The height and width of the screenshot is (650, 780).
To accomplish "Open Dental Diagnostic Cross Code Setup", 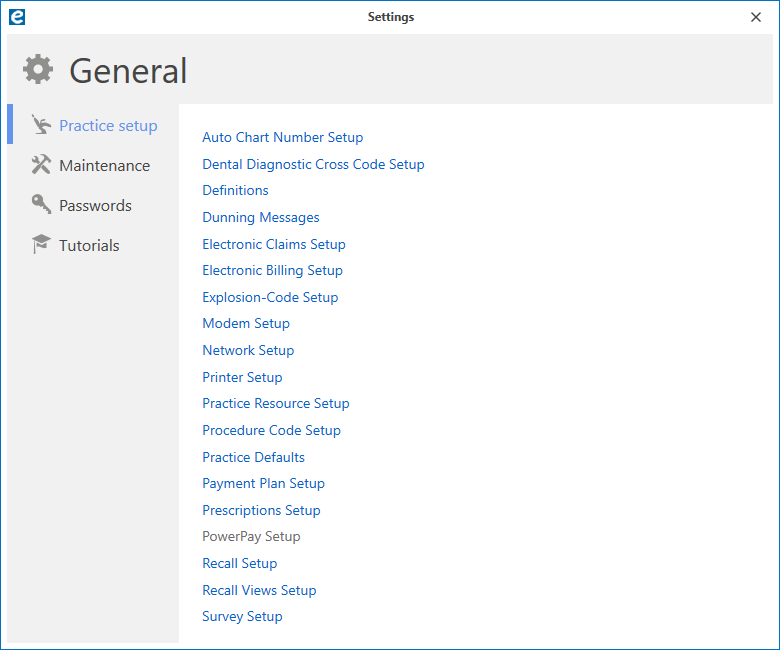I will click(x=313, y=164).
